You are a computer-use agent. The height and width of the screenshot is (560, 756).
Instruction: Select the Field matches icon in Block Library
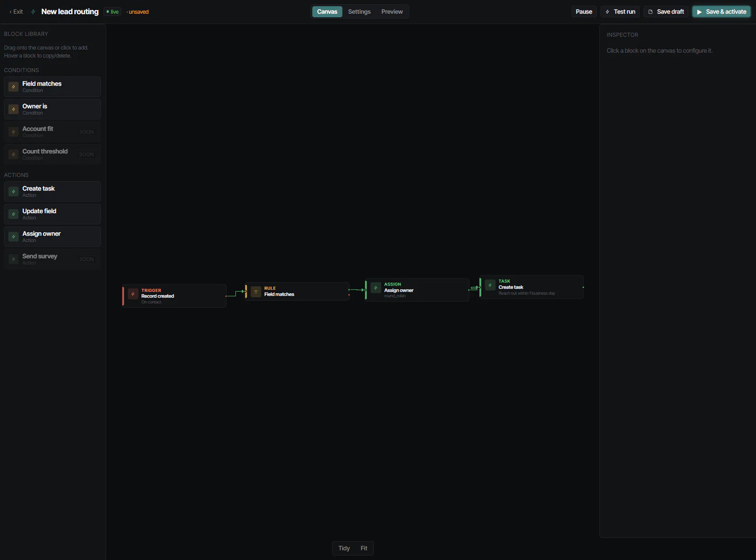pyautogui.click(x=14, y=87)
